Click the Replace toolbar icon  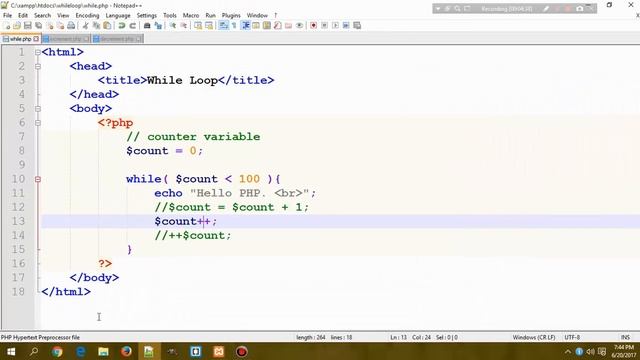point(158,26)
